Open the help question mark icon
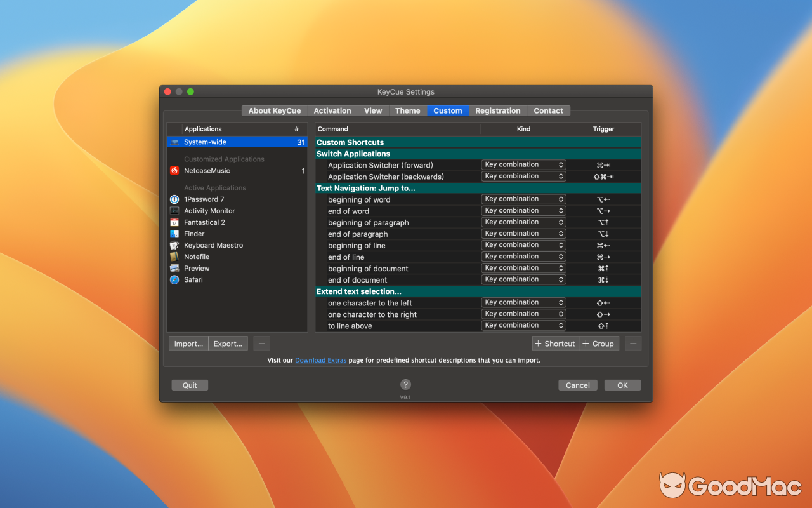The image size is (812, 508). coord(405,384)
